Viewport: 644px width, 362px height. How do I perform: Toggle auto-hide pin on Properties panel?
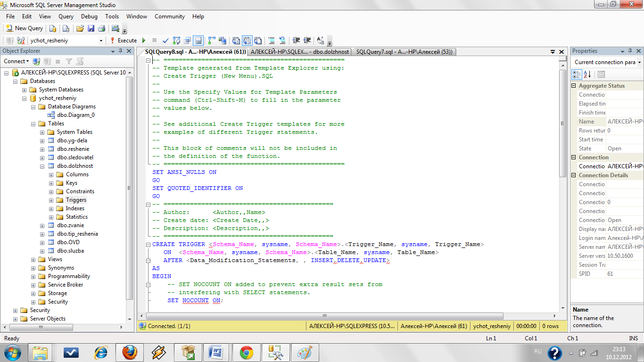point(630,51)
